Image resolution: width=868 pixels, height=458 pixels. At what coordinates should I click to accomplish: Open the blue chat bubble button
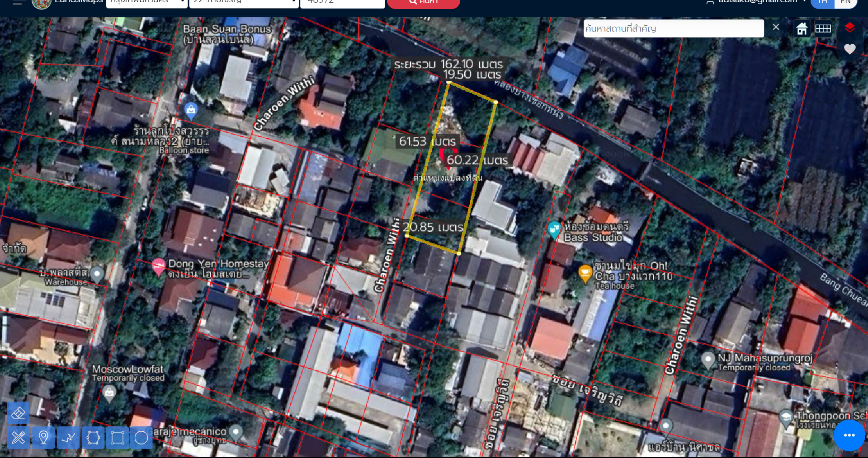coord(849,435)
